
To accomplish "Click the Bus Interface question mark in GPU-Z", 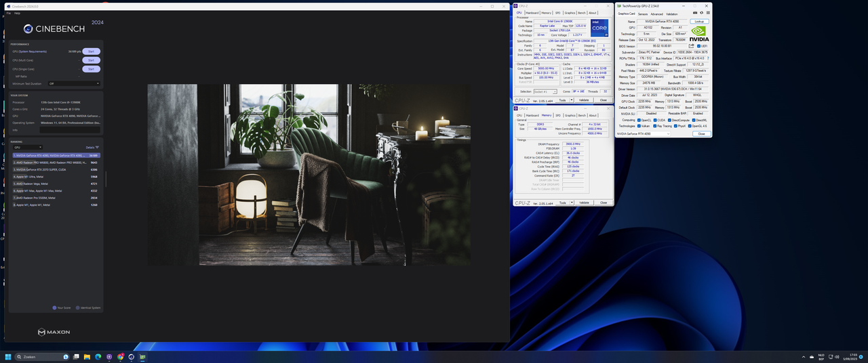I will (708, 58).
